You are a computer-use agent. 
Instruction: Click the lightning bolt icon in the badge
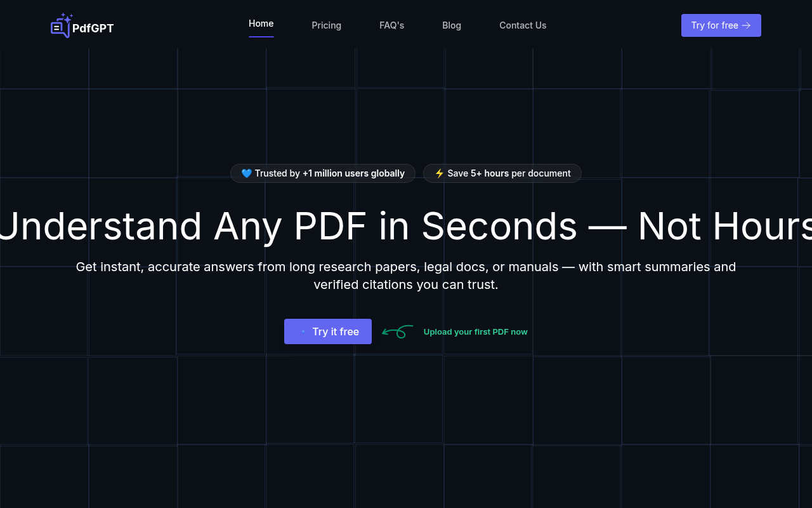(x=440, y=173)
